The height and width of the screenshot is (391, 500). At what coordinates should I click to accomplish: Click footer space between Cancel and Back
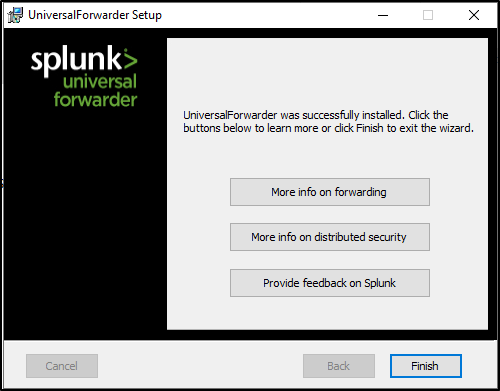pyautogui.click(x=200, y=366)
